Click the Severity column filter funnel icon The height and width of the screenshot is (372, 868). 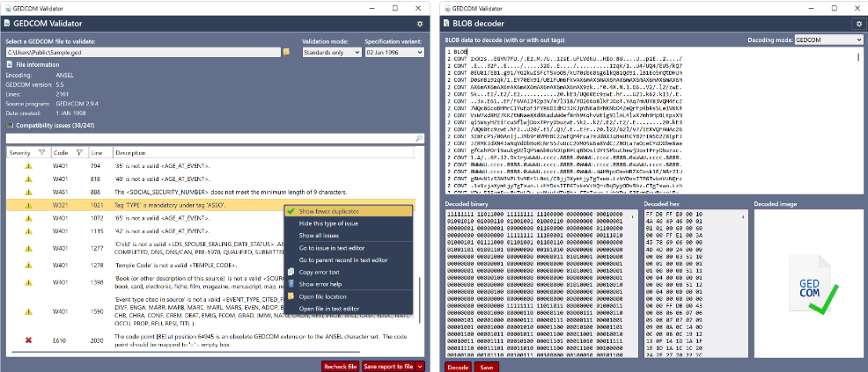[x=40, y=153]
